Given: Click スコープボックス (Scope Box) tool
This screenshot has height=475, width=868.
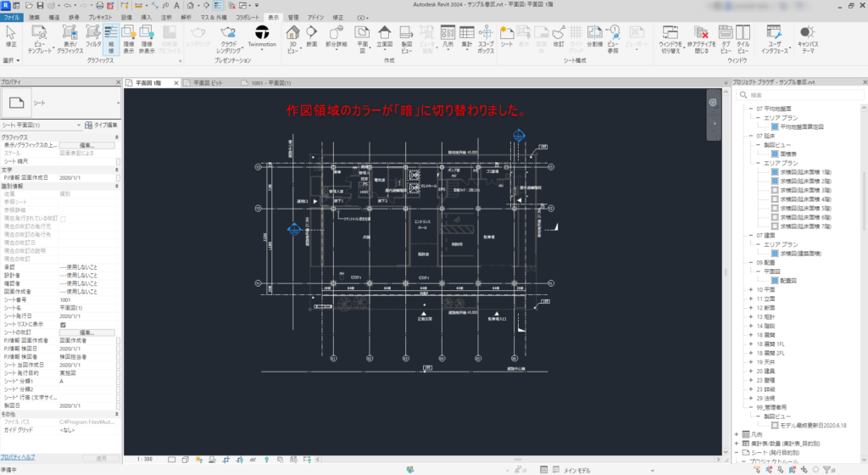Looking at the screenshot, I should point(486,39).
